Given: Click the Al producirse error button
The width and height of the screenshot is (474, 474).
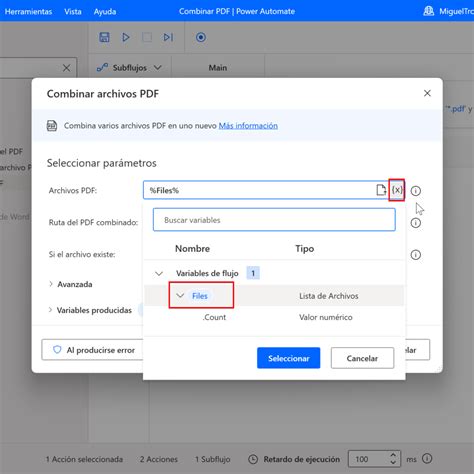Looking at the screenshot, I should click(x=92, y=350).
